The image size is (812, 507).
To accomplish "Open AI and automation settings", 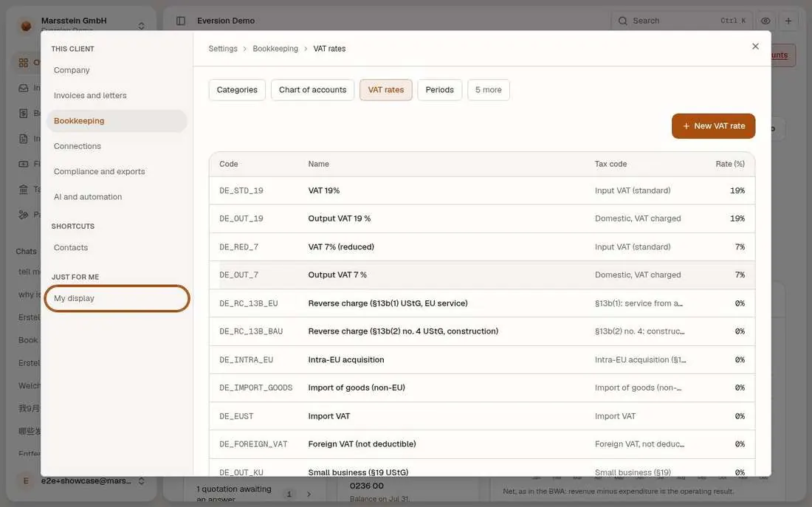I will point(117,197).
